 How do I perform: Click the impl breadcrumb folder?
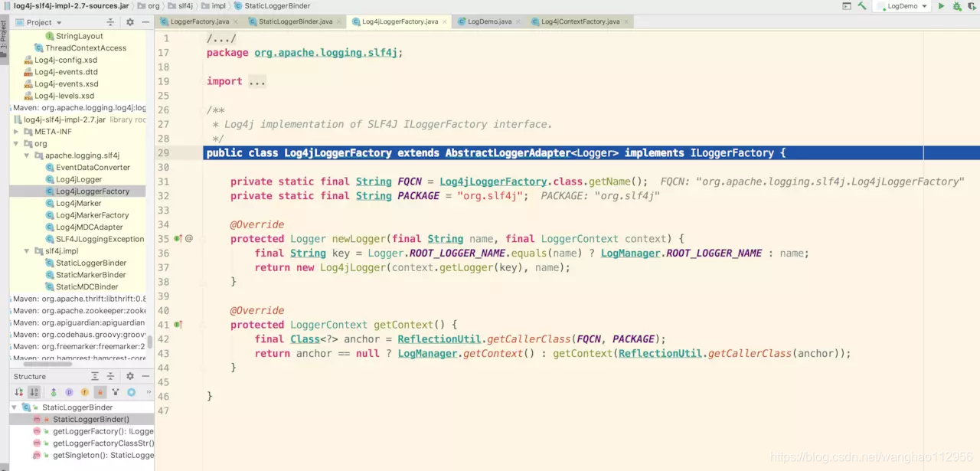click(214, 6)
